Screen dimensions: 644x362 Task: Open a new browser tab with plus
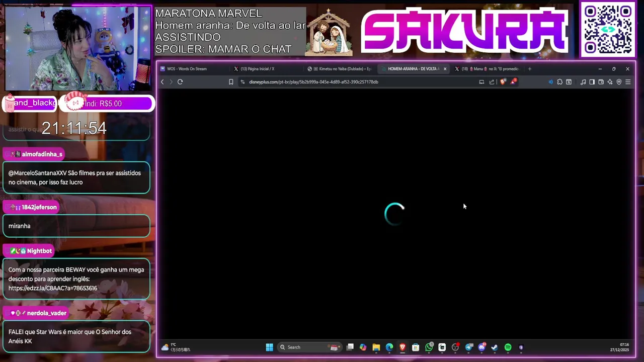529,69
